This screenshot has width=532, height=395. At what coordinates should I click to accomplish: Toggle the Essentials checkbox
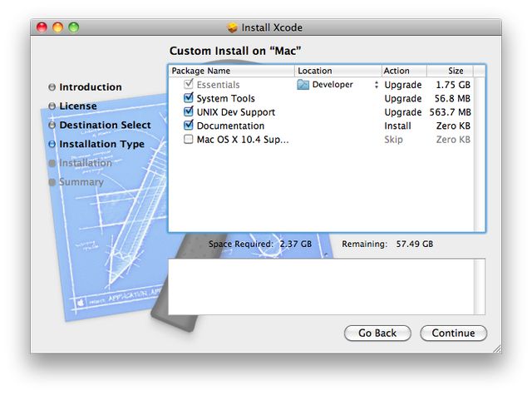189,84
